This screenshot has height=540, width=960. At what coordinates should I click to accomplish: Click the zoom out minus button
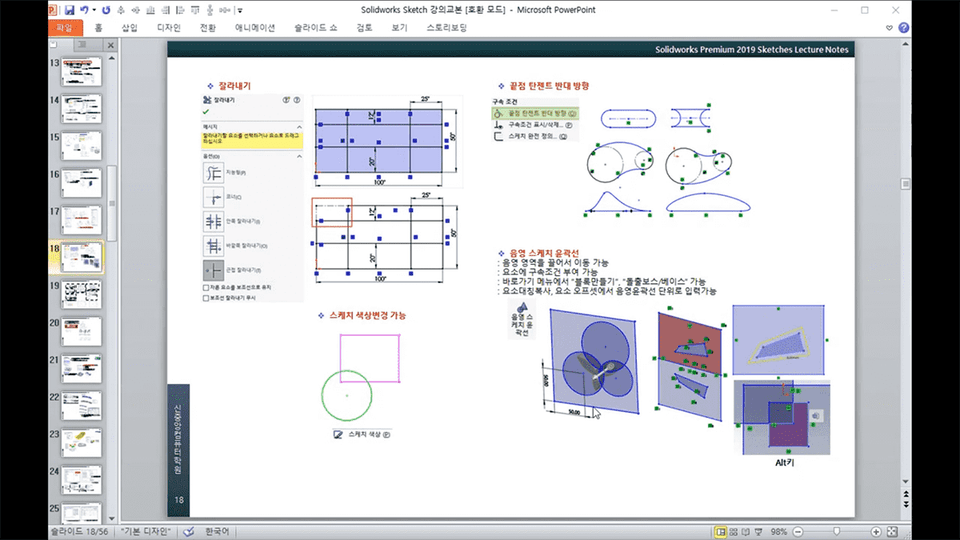[x=798, y=532]
